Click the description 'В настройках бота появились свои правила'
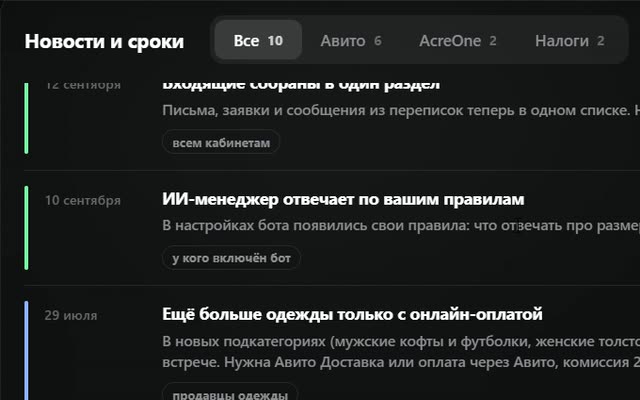The height and width of the screenshot is (400, 640). [401, 225]
